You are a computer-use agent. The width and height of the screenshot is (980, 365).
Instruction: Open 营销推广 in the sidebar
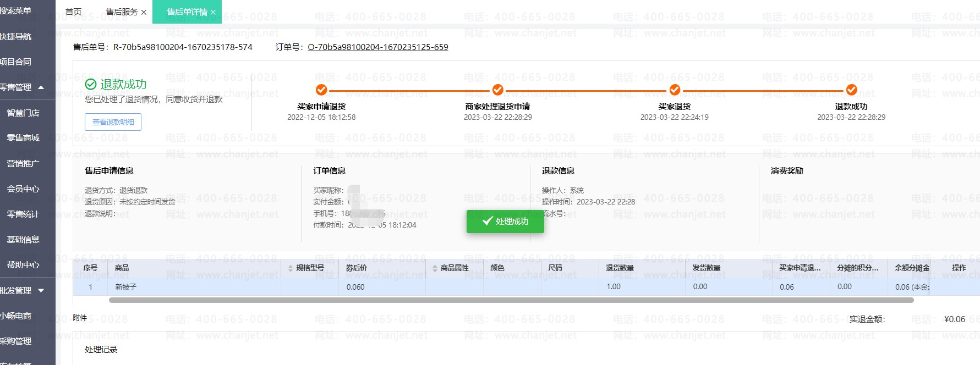[23, 163]
